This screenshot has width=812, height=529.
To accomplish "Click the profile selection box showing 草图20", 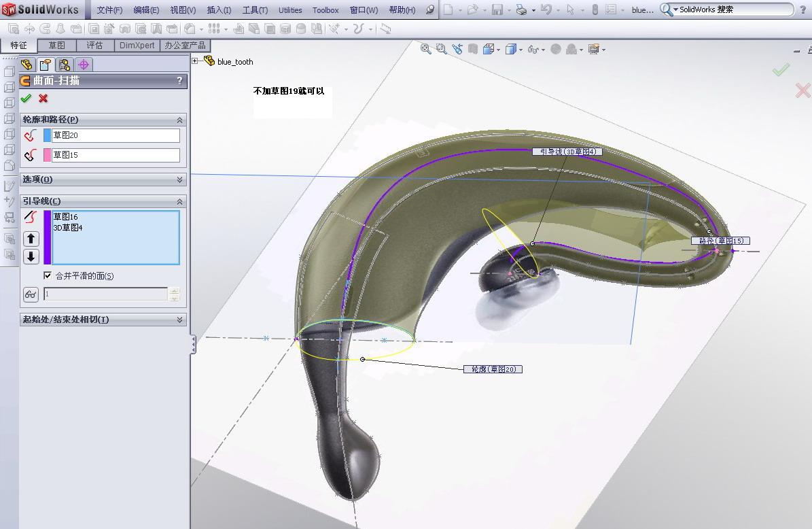I will pos(116,135).
